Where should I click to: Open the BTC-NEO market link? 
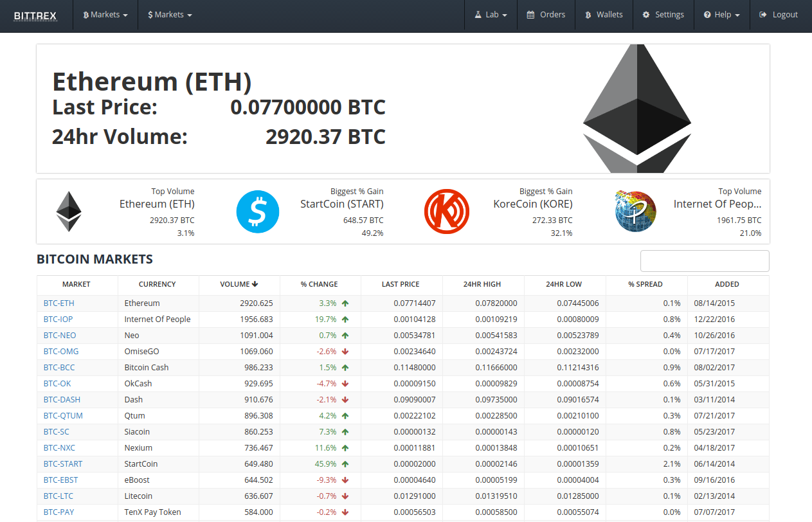(x=60, y=336)
